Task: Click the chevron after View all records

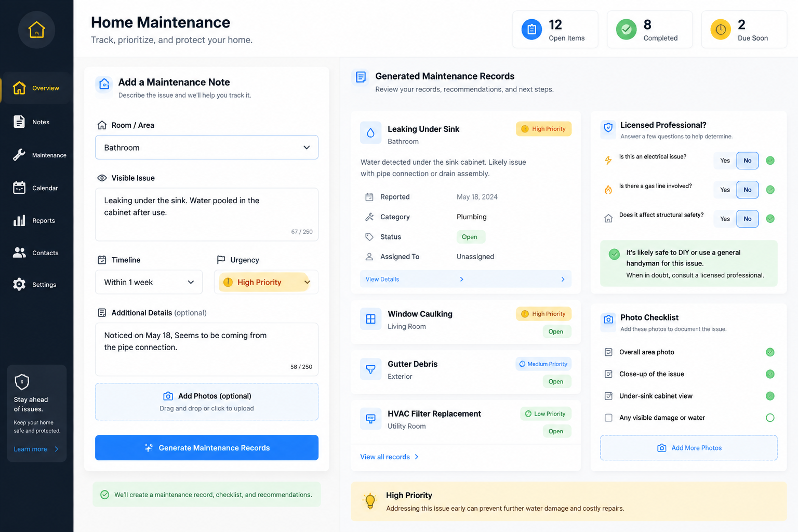Action: pos(417,457)
